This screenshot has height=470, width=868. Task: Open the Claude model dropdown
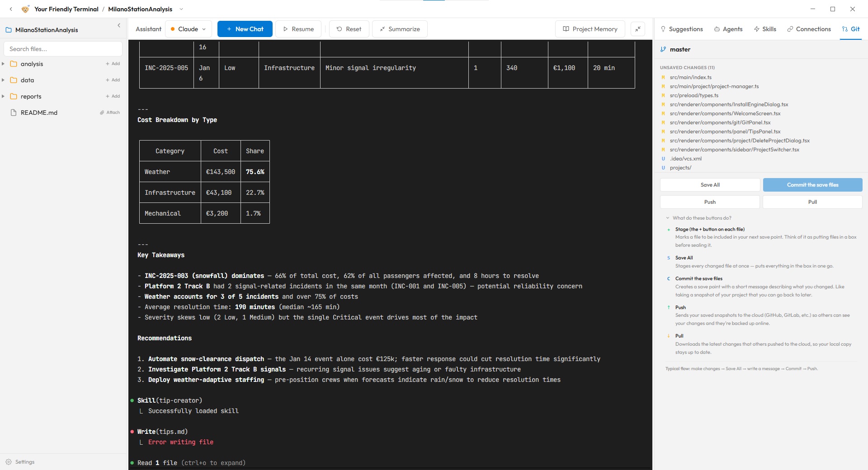pos(189,28)
